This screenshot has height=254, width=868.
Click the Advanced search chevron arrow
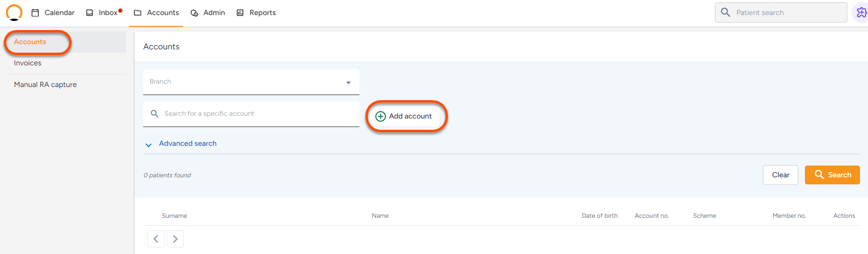[x=148, y=145]
